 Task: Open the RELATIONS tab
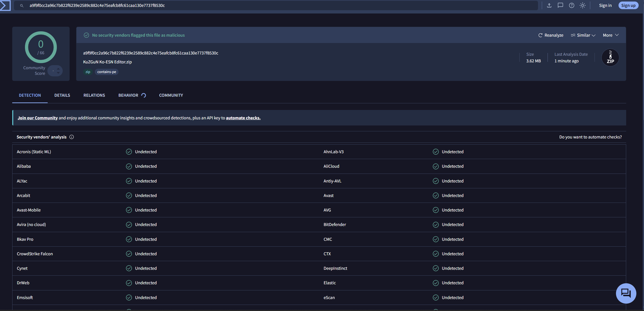[x=94, y=95]
